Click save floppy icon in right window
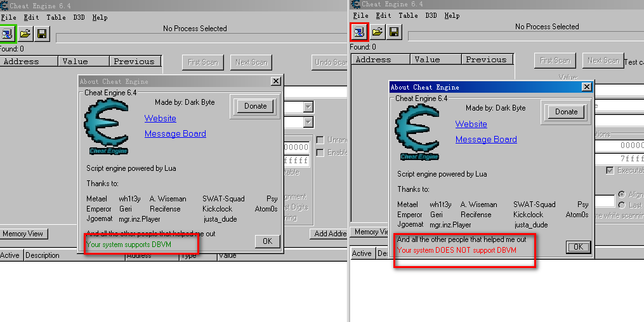The height and width of the screenshot is (322, 644). [394, 32]
